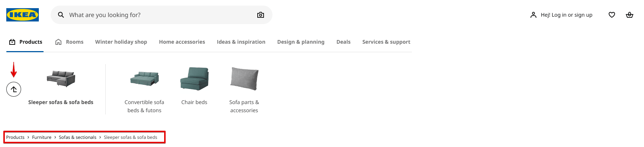Viewport: 644px width, 147px height.
Task: Open visual search camera icon
Action: point(261,15)
